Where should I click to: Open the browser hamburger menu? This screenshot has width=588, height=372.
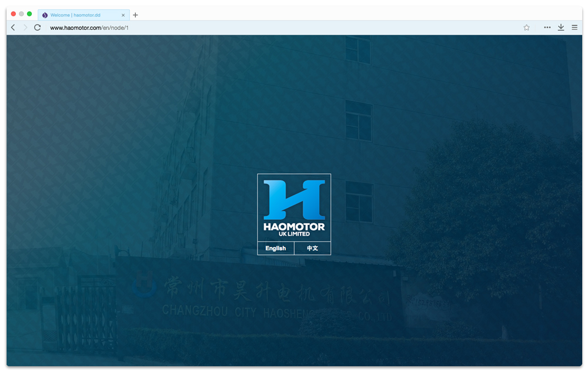pyautogui.click(x=574, y=28)
